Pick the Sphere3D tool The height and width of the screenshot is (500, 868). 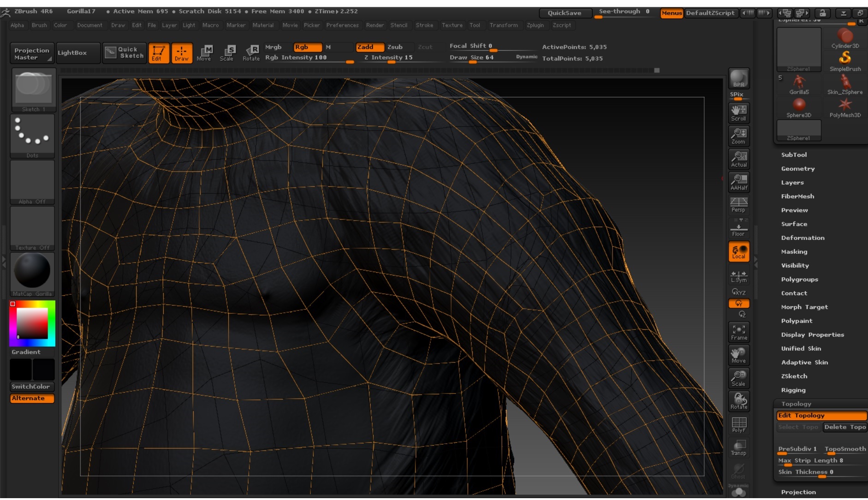[x=799, y=108]
